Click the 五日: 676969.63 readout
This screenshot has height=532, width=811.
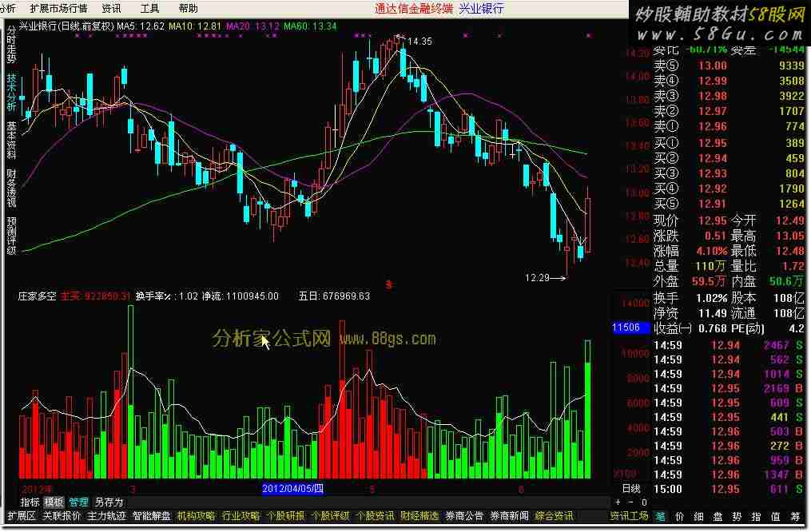click(x=334, y=296)
